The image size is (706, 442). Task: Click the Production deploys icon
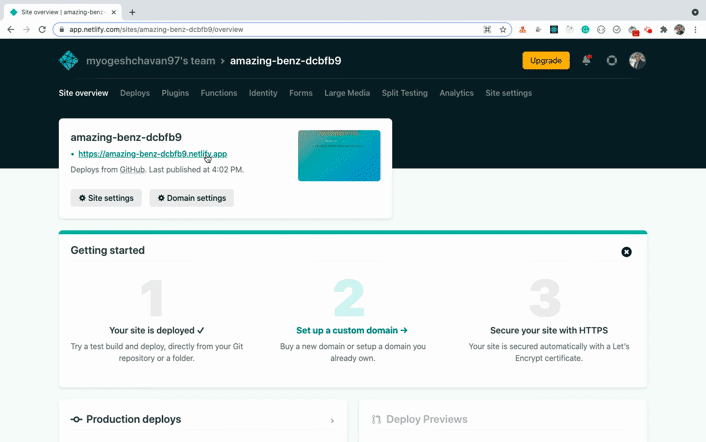tap(76, 419)
